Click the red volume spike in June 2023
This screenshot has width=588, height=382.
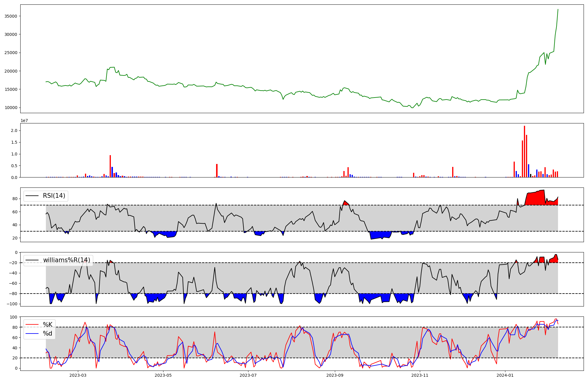(217, 171)
